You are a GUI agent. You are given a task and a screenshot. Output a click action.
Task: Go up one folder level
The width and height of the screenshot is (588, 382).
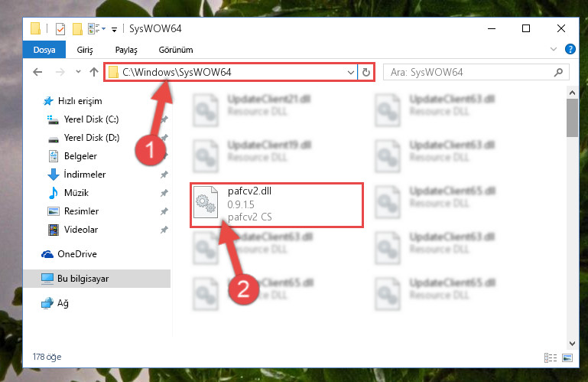94,72
